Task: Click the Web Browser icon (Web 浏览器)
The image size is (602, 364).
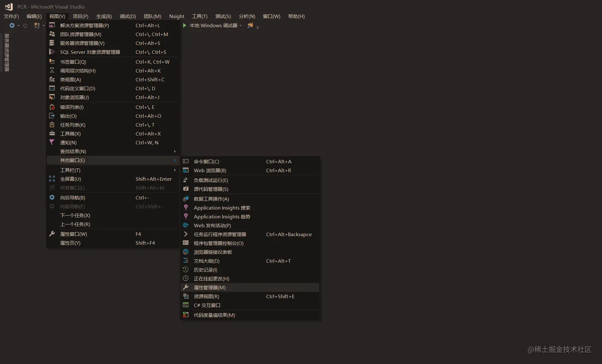Action: [x=186, y=170]
